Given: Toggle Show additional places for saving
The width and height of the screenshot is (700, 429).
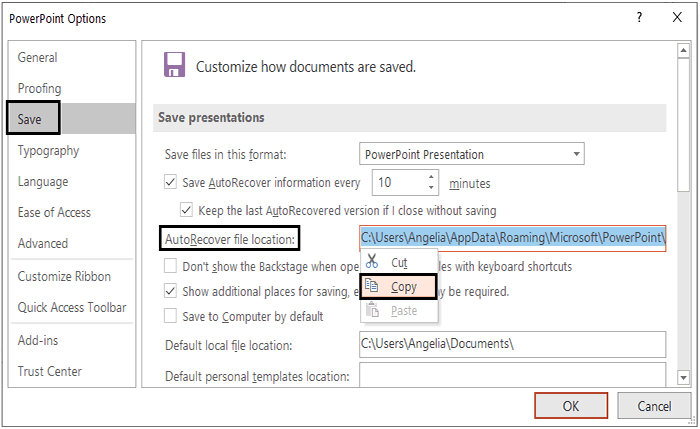Looking at the screenshot, I should coord(170,291).
